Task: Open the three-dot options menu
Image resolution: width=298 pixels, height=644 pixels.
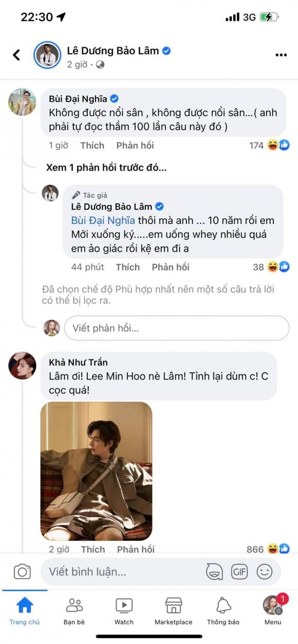Action: pyautogui.click(x=281, y=52)
